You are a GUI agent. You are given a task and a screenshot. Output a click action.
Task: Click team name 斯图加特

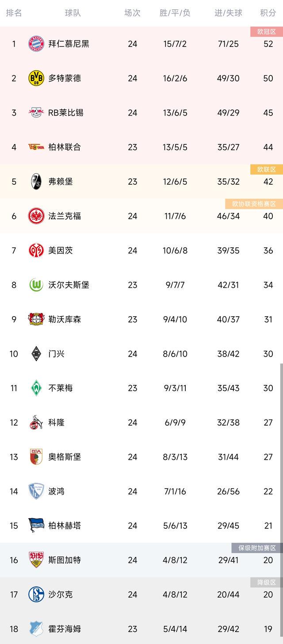[65, 560]
